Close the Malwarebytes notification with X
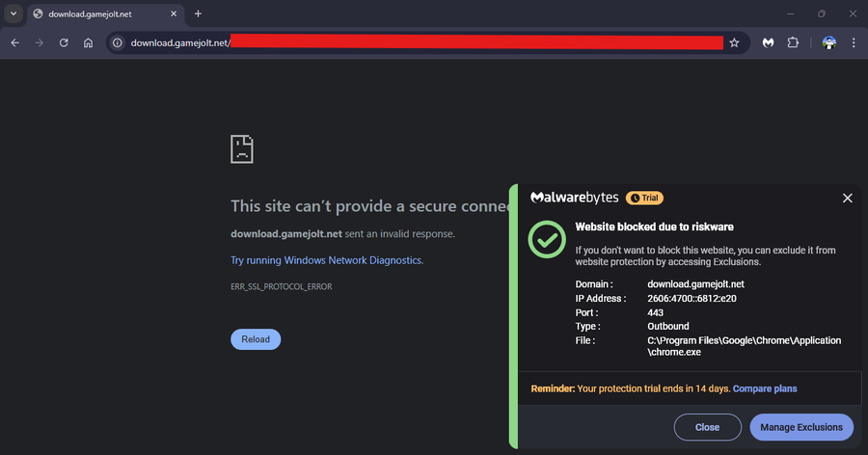The image size is (868, 455). pyautogui.click(x=847, y=199)
